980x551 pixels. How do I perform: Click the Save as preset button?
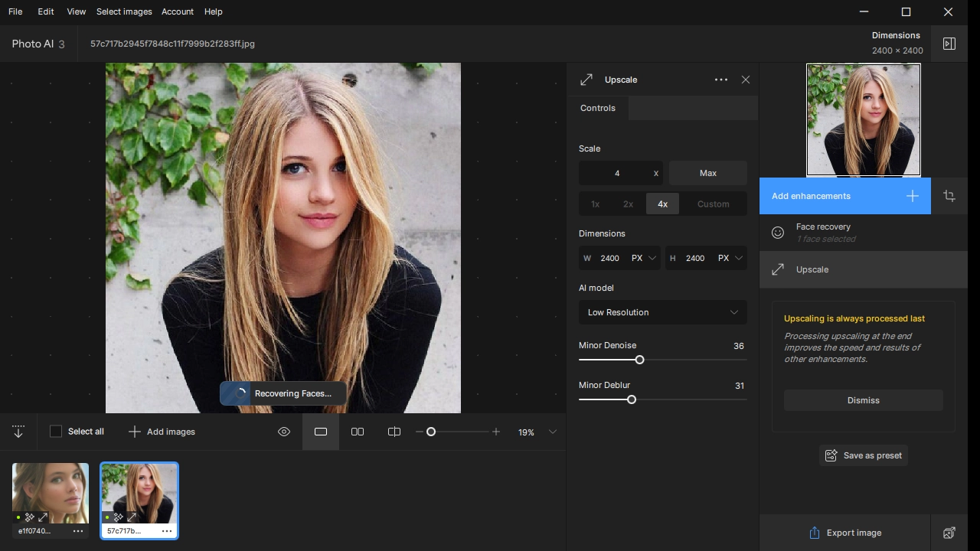point(863,455)
